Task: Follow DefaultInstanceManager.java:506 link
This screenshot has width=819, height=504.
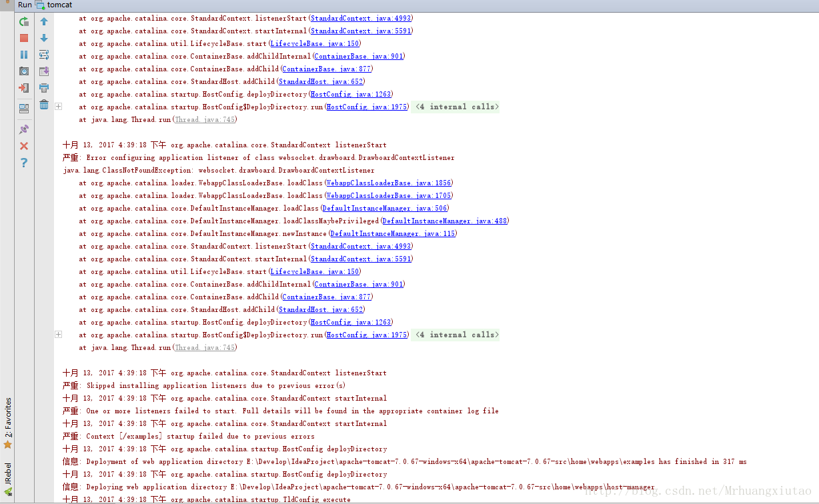Action: point(385,208)
